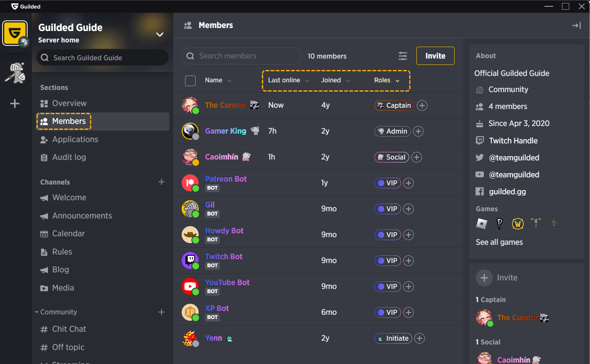Screen dimensions: 590x364
Task: Open See all games
Action: click(499, 242)
